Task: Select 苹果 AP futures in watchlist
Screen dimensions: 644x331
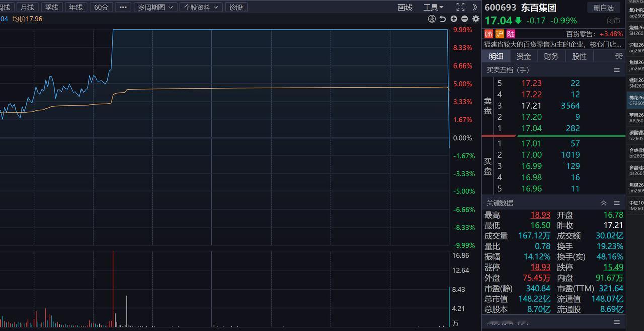Action: click(636, 117)
